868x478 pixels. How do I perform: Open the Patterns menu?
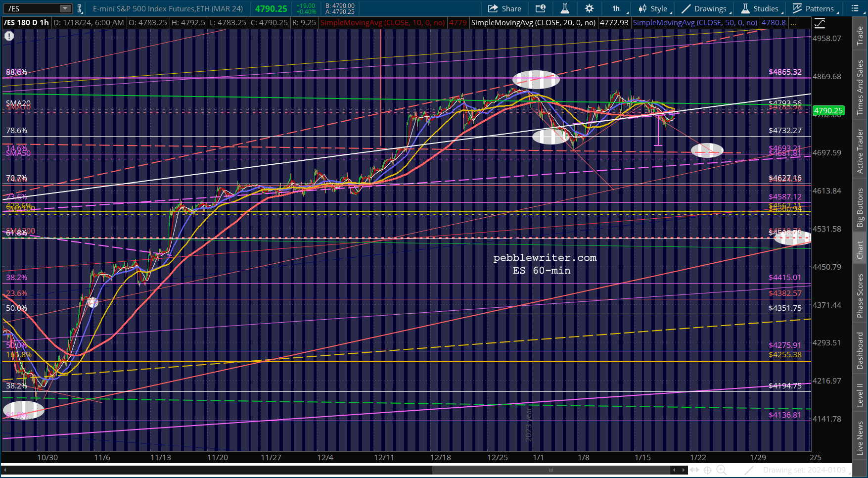(814, 8)
